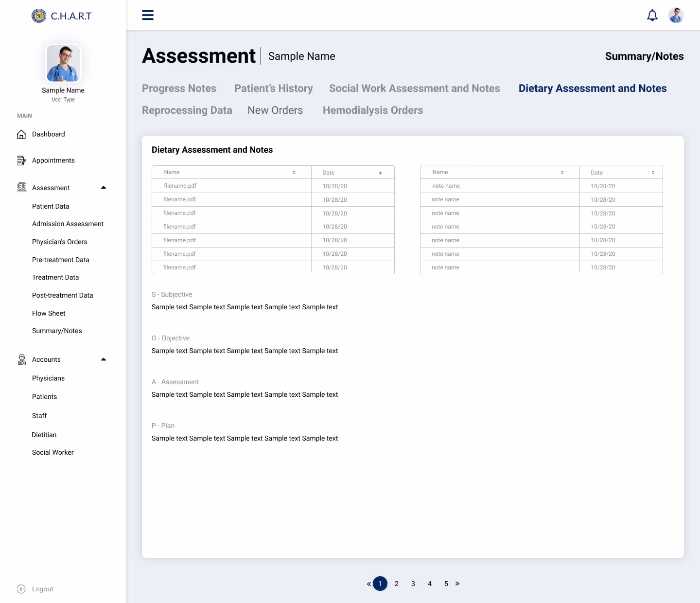This screenshot has height=603, width=700.
Task: Open Summary/Notes in sidebar
Action: [57, 331]
